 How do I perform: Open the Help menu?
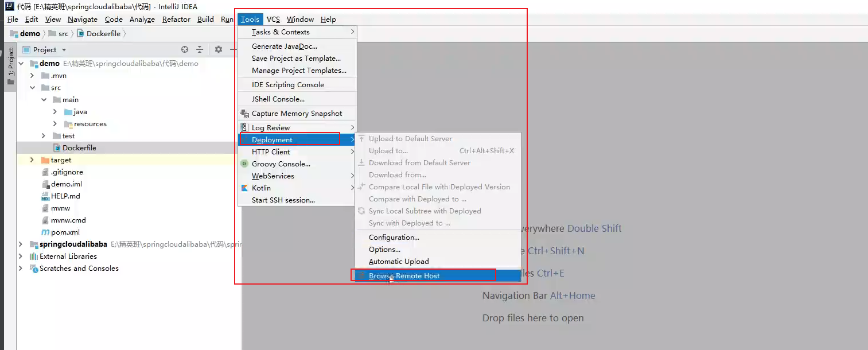pos(328,20)
